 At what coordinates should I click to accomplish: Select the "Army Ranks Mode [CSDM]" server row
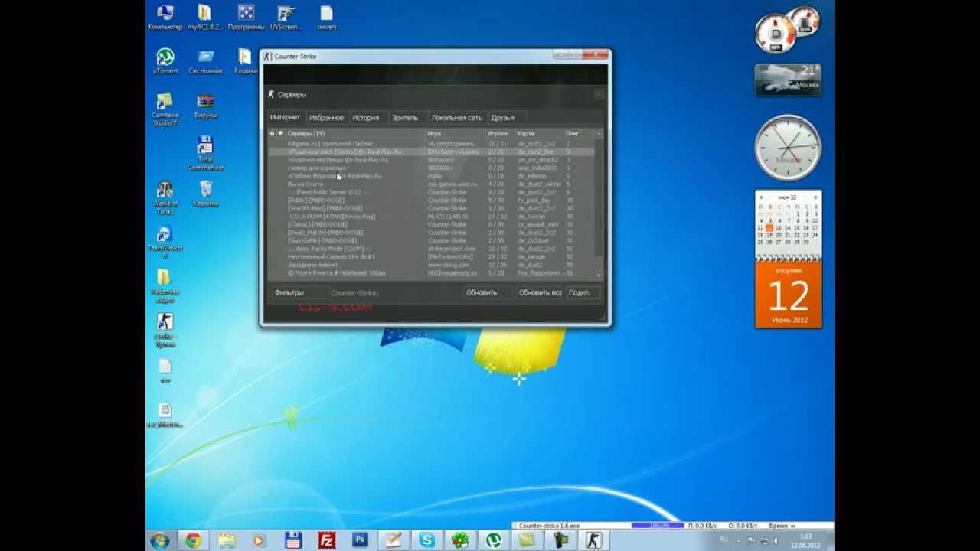(432, 249)
